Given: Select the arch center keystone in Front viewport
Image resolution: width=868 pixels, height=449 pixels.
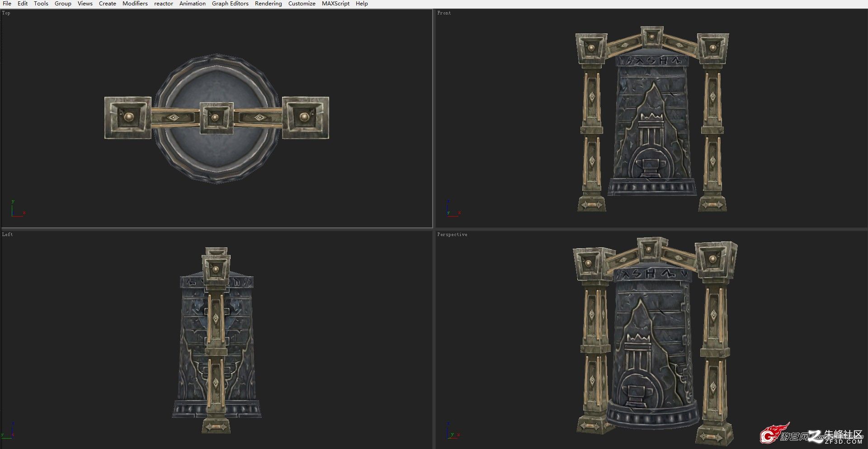Looking at the screenshot, I should click(x=652, y=37).
